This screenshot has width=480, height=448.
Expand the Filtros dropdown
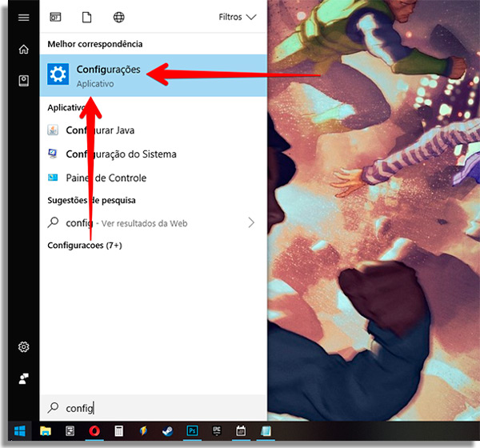click(x=238, y=17)
